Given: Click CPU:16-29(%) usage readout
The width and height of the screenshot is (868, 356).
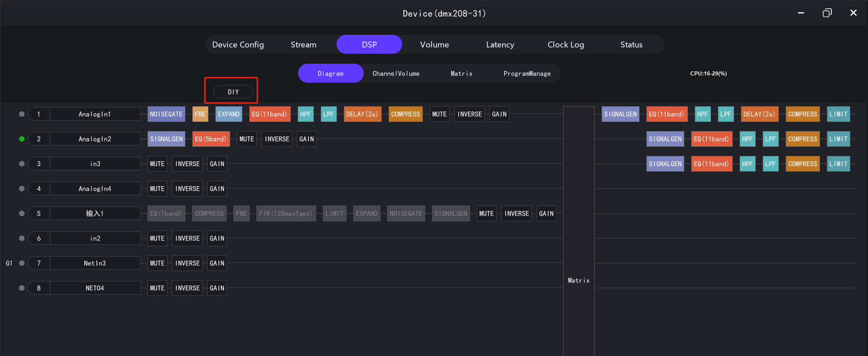Looking at the screenshot, I should (708, 73).
